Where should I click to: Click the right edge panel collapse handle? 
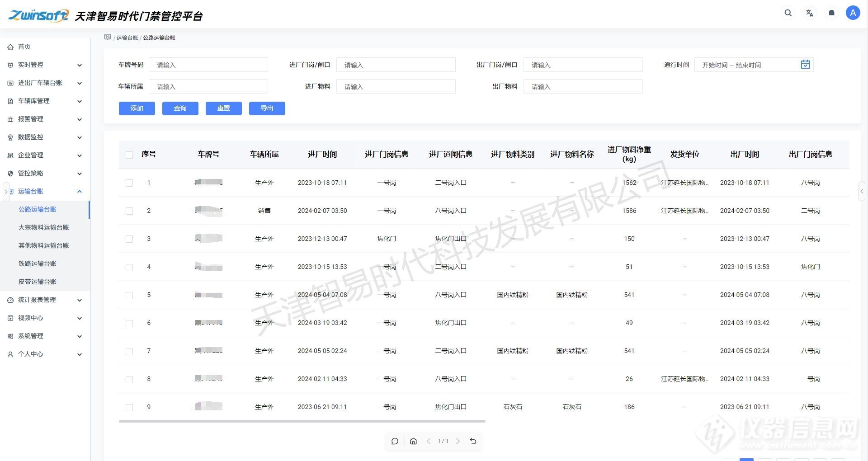[862, 191]
